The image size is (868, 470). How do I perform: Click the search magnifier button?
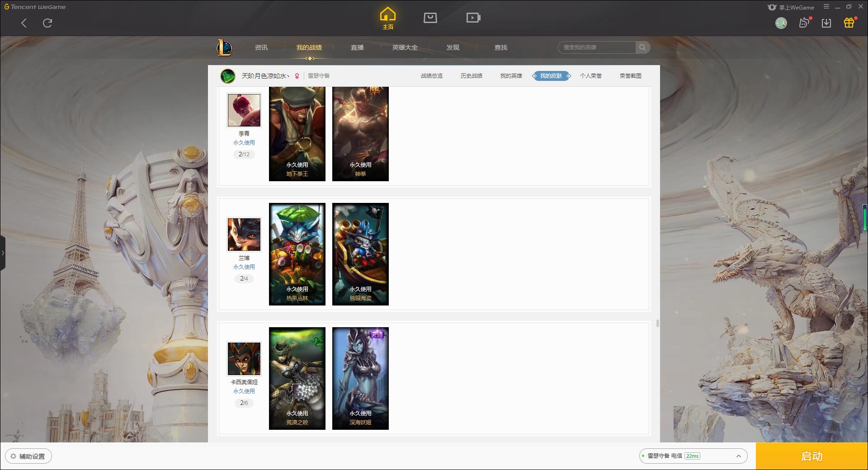(x=642, y=47)
